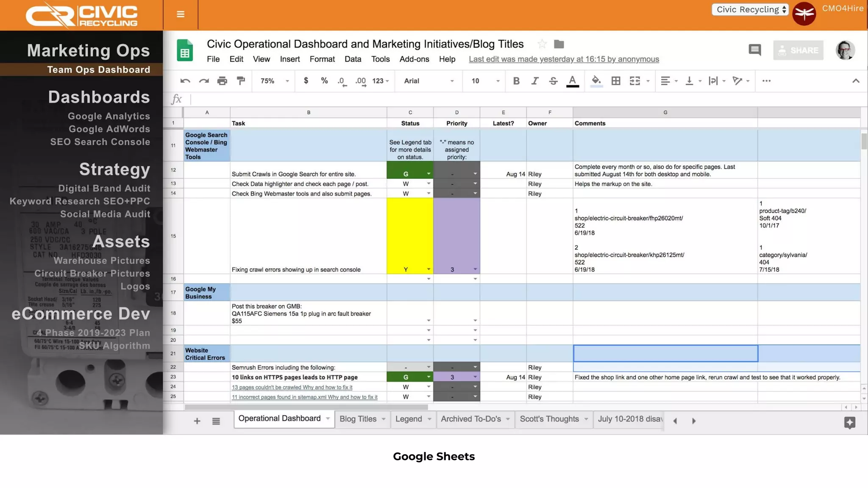Click the move-to-folder icon beside title
Screen dimensions: 868x488
point(559,44)
